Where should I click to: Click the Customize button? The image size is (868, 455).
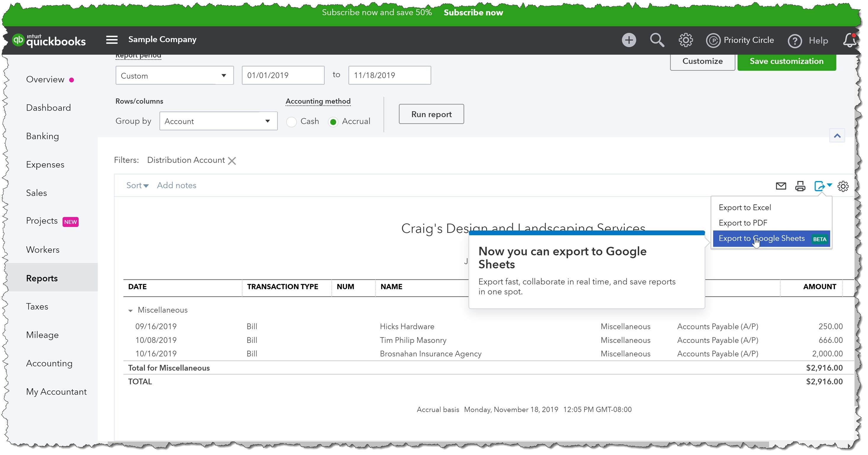tap(702, 61)
